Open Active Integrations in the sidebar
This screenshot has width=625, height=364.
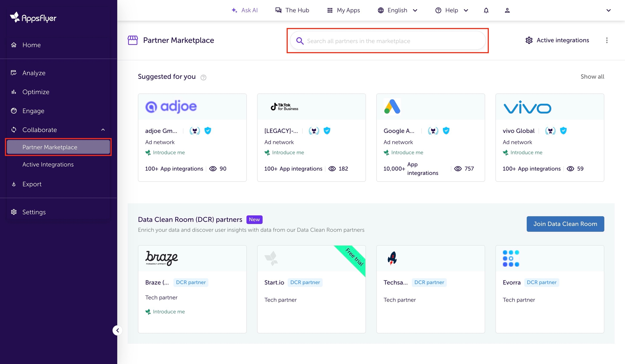point(48,164)
